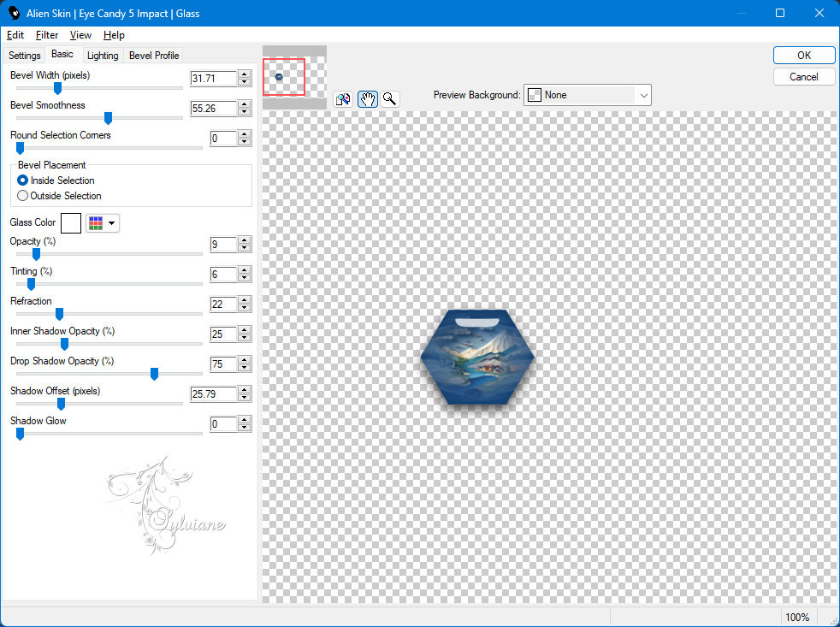The image size is (840, 627).
Task: Click the navigator thumbnail red view box
Action: pos(284,77)
